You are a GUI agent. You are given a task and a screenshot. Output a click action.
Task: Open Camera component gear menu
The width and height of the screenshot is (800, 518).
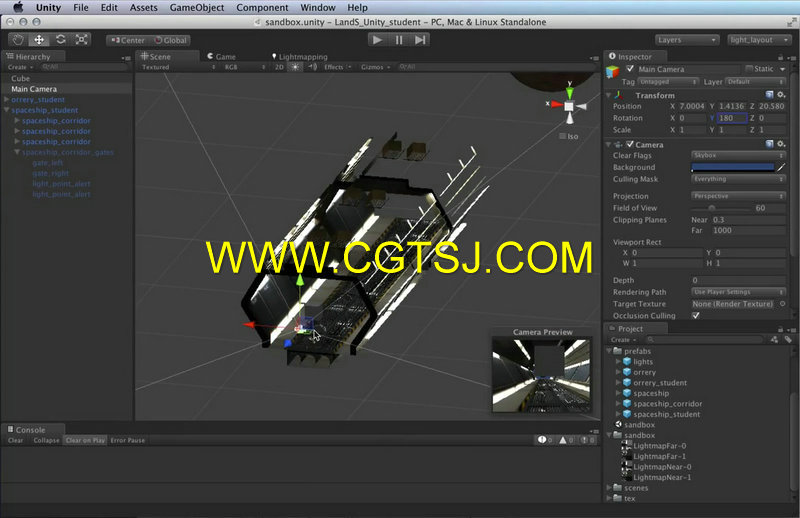point(781,144)
